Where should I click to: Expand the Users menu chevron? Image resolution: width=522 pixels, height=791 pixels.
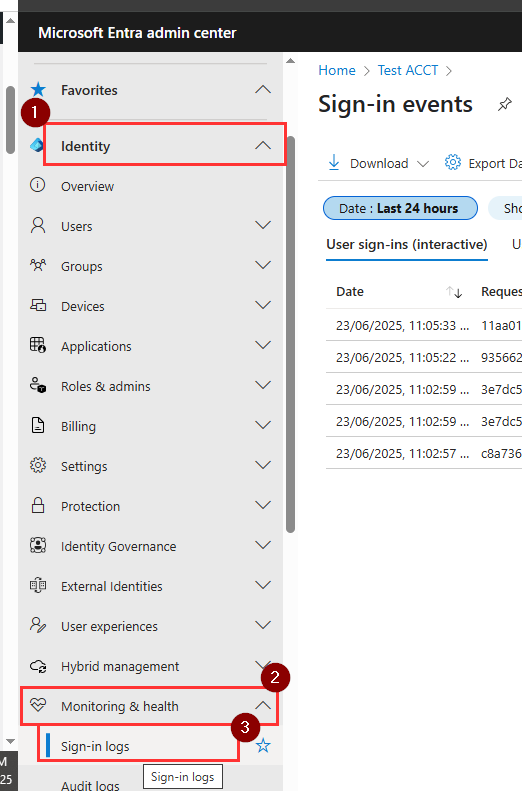pos(263,225)
